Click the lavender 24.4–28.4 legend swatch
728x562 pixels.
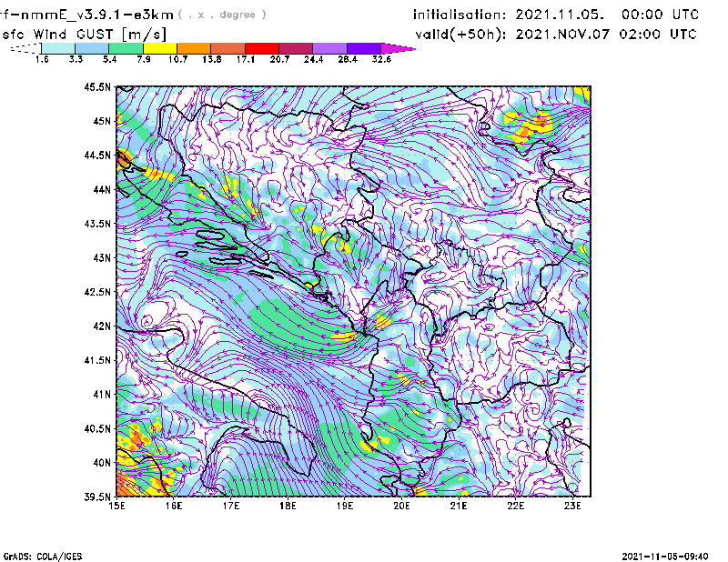click(330, 48)
